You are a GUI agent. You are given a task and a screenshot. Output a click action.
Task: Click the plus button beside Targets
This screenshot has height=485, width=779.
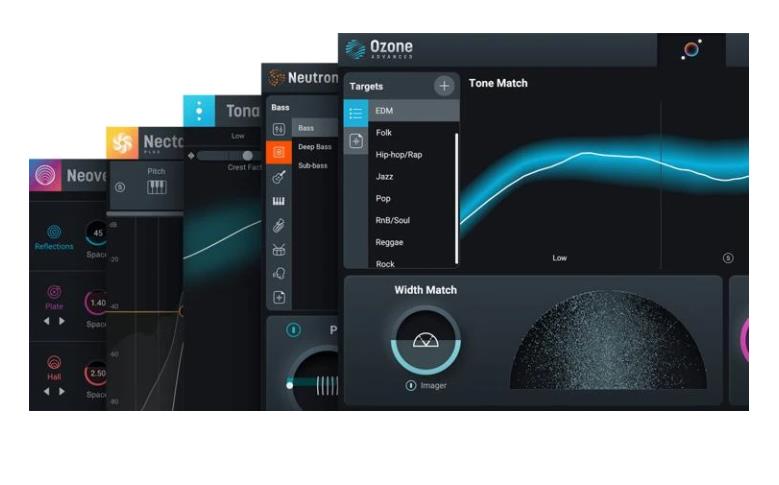444,86
